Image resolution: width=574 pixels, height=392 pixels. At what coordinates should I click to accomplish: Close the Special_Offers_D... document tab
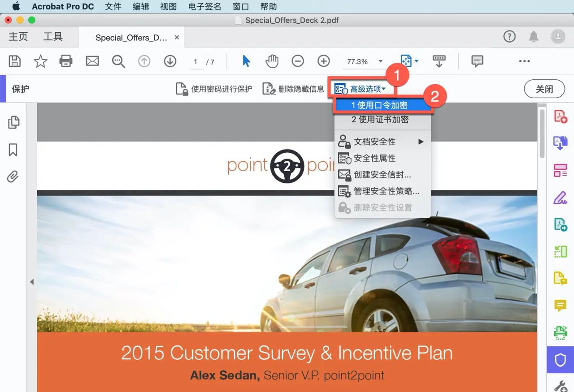[x=177, y=37]
